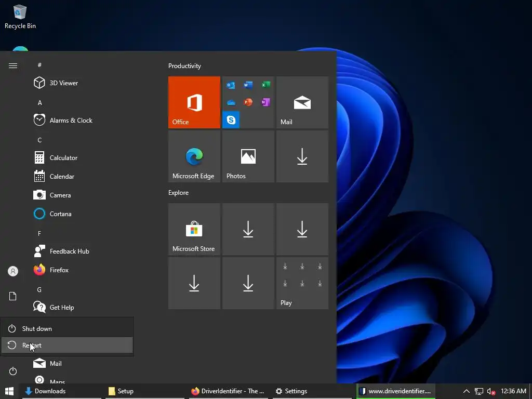Click the Productivity group heading
This screenshot has width=532, height=399.
click(x=184, y=66)
